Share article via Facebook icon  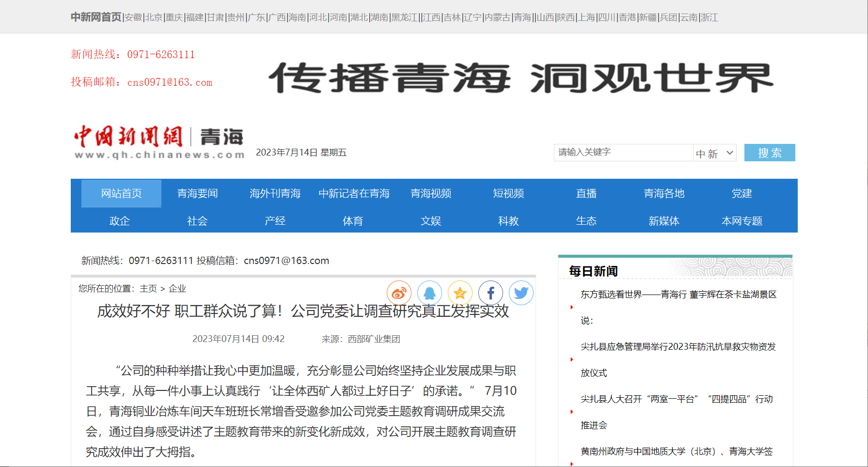490,293
